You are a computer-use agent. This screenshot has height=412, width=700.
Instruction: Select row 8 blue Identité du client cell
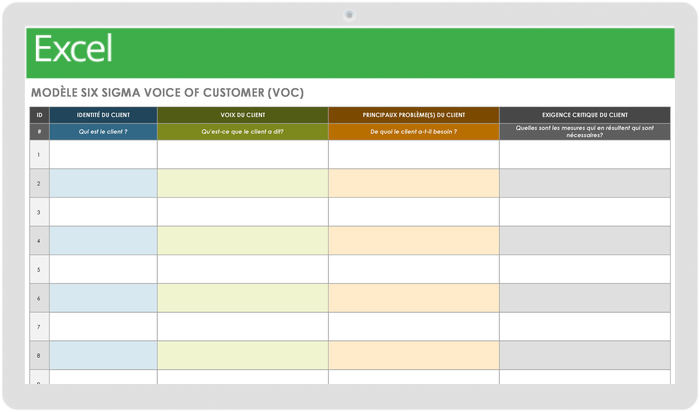pyautogui.click(x=103, y=355)
